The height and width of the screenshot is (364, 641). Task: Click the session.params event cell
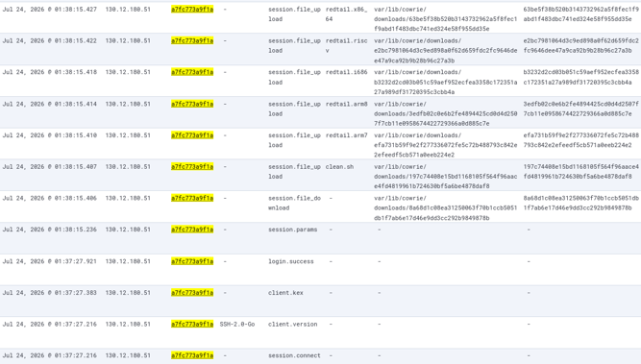point(293,230)
